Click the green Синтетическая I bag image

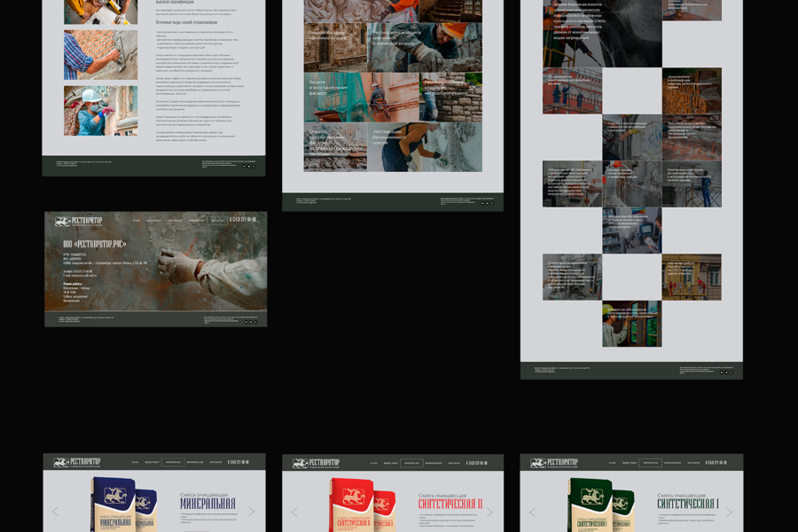[x=600, y=505]
